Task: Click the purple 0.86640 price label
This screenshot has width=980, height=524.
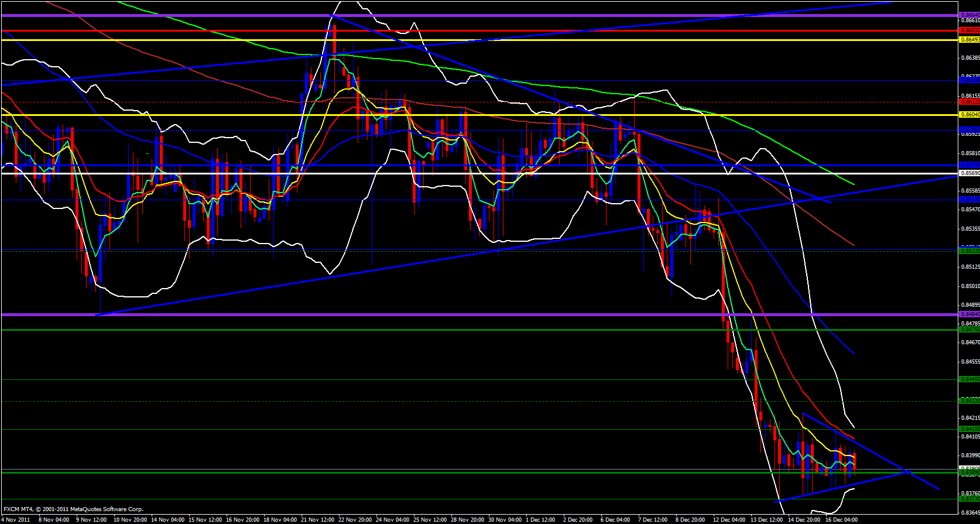Action: tap(969, 15)
